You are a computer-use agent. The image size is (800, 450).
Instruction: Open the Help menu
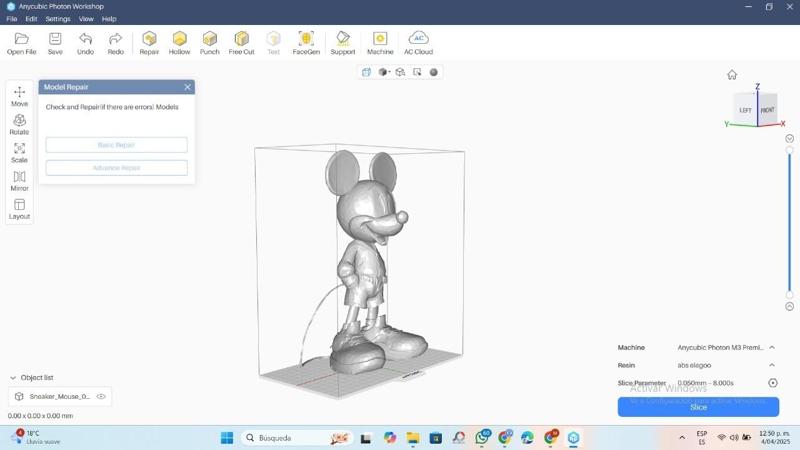[x=109, y=19]
